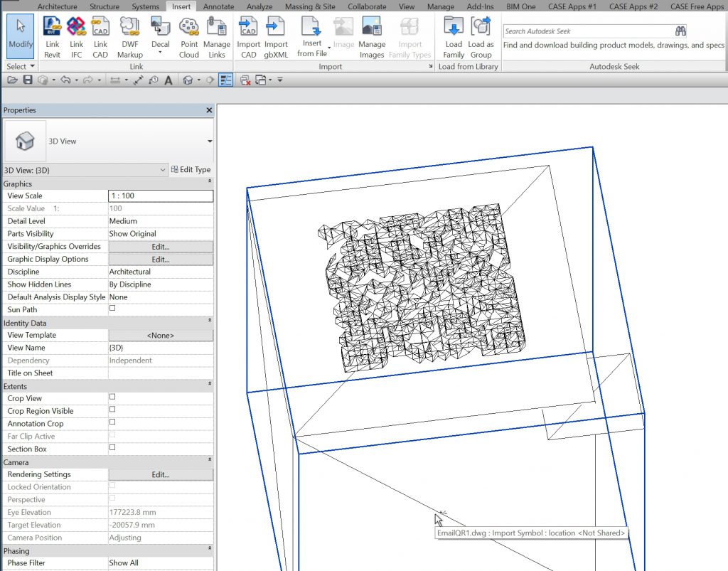Check the Section Box option
The width and height of the screenshot is (728, 571).
112,448
